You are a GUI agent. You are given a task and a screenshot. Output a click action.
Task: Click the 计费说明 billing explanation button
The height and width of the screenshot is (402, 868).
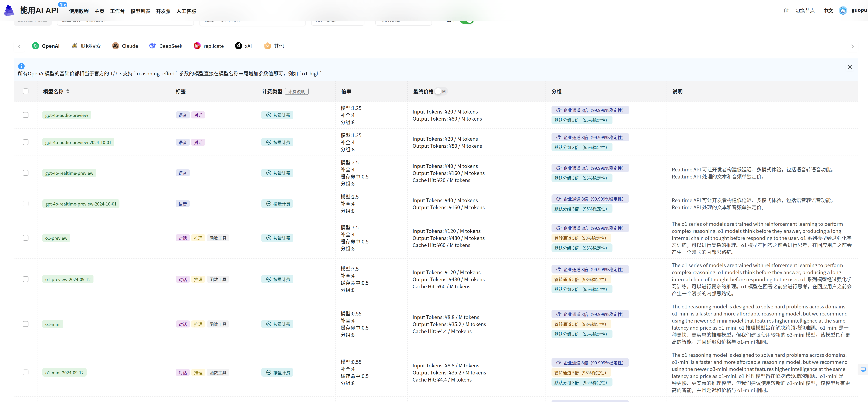297,92
